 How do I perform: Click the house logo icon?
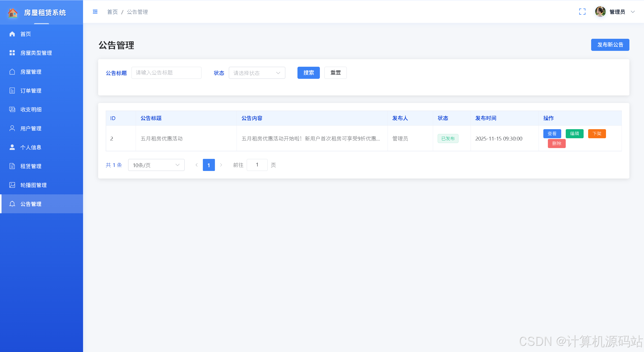click(13, 12)
